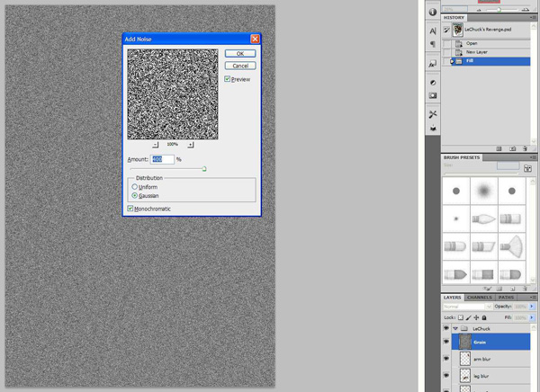The image size is (540, 392).
Task: Hide the LeChuck group visibility eye
Action: pos(446,328)
